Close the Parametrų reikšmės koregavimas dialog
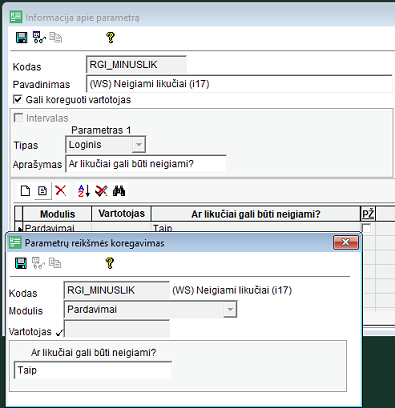Screen dimensions: 395x408 pyautogui.click(x=346, y=242)
